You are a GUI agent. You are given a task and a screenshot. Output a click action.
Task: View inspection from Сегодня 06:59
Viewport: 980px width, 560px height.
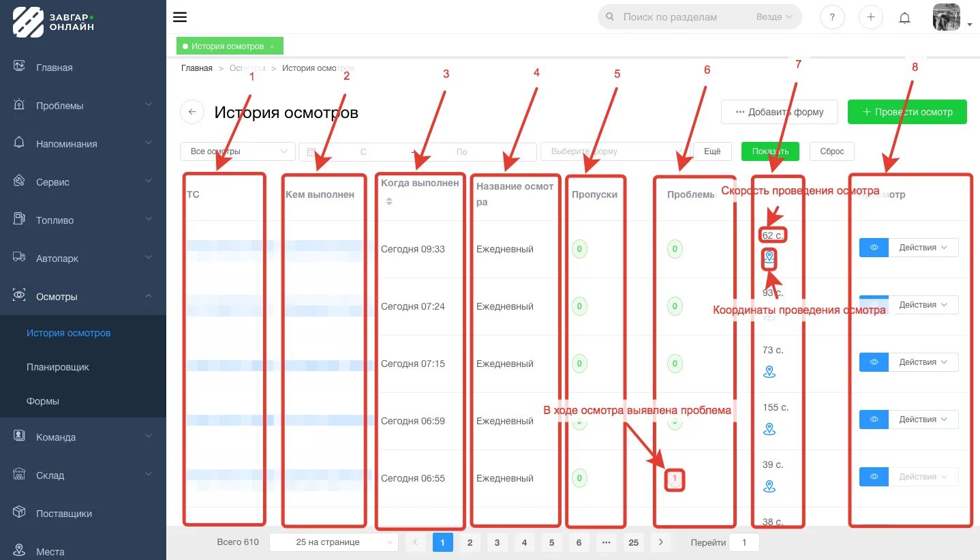[874, 419]
